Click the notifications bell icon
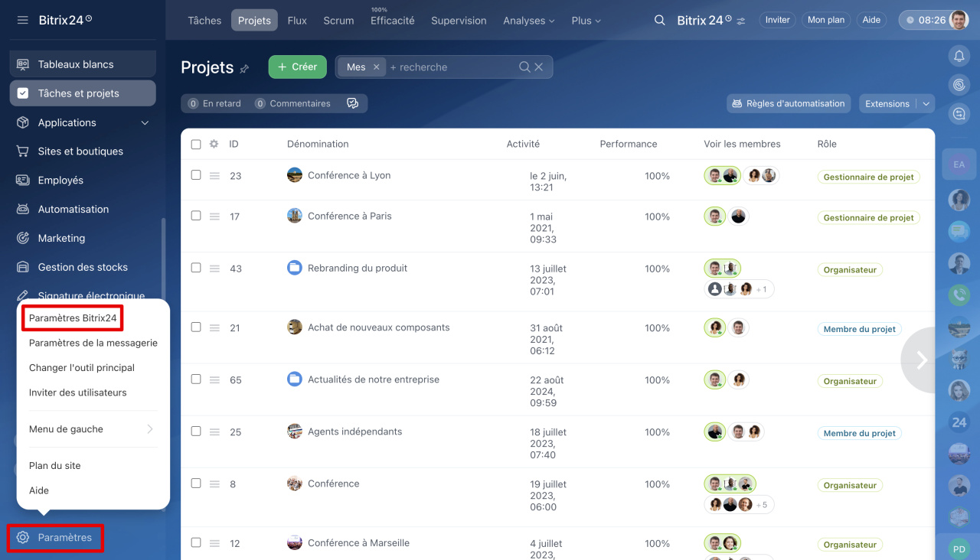This screenshot has width=980, height=560. coord(959,56)
